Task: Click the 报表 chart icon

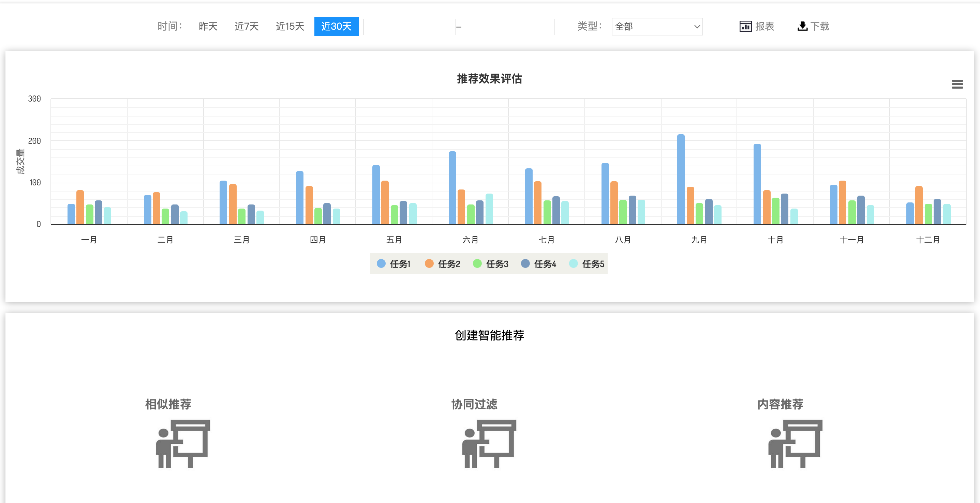Action: (745, 26)
